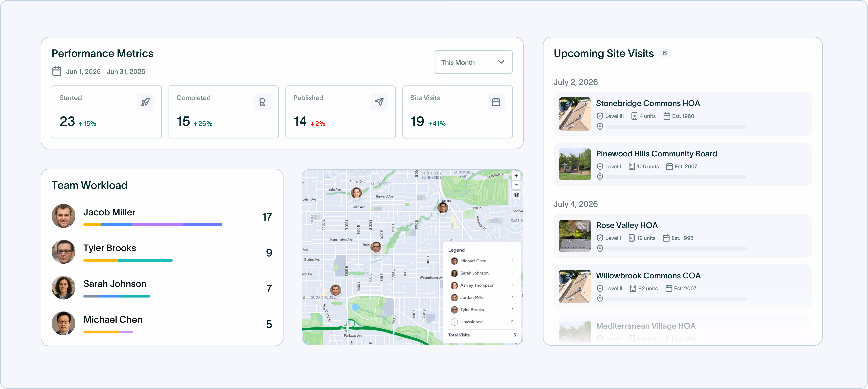Click the avatar marker near SR 186 on map
This screenshot has height=389, width=868.
click(x=442, y=208)
